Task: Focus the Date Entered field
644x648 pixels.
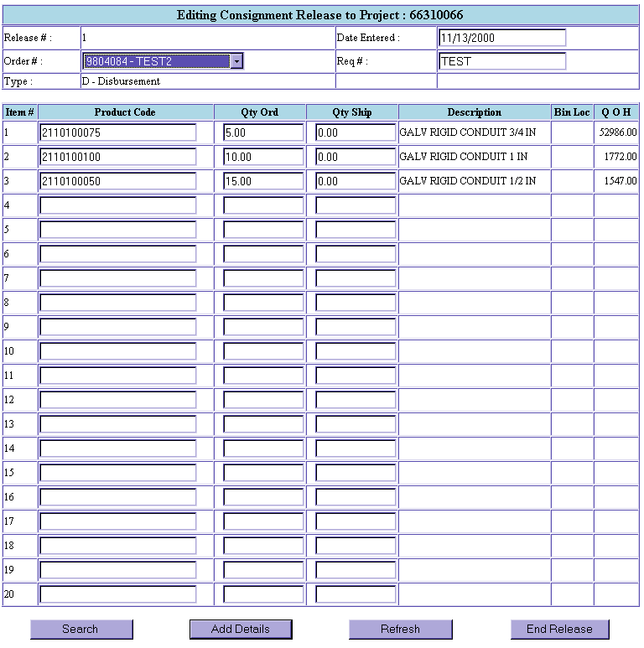Action: [501, 38]
